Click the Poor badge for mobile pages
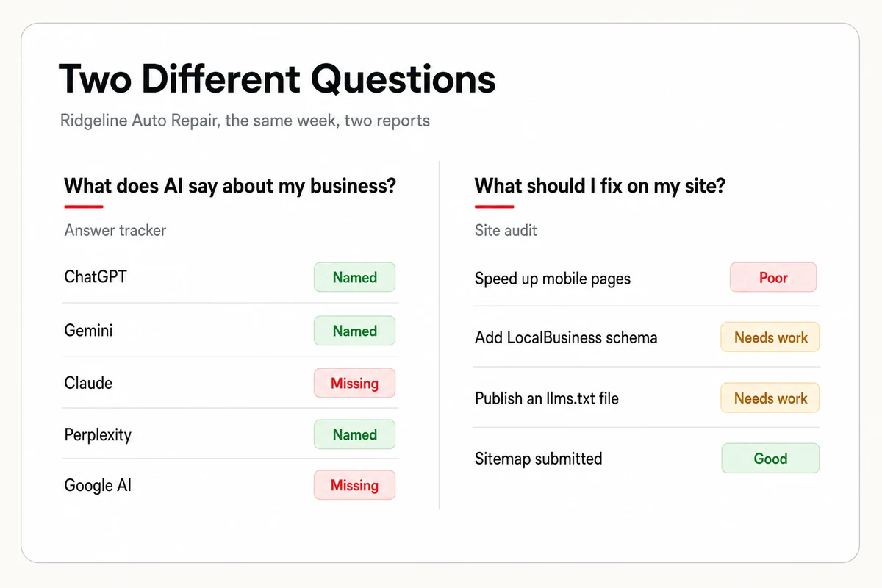The width and height of the screenshot is (882, 588). click(773, 278)
